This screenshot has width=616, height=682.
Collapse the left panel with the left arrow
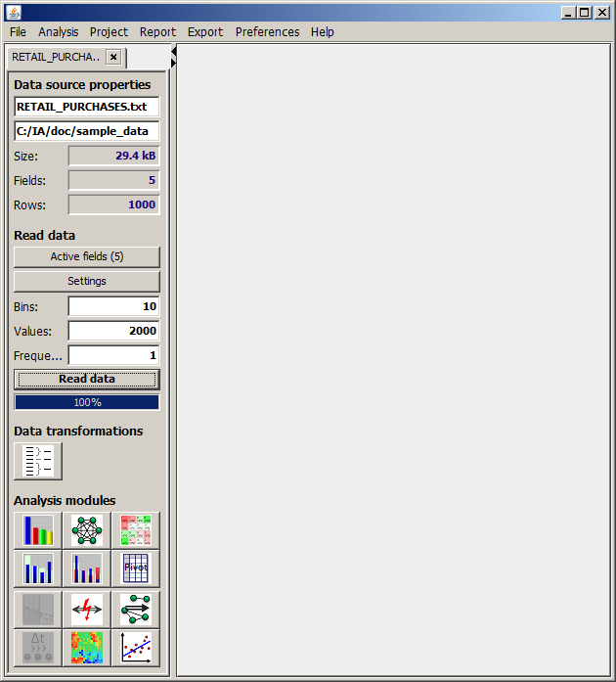click(x=173, y=52)
